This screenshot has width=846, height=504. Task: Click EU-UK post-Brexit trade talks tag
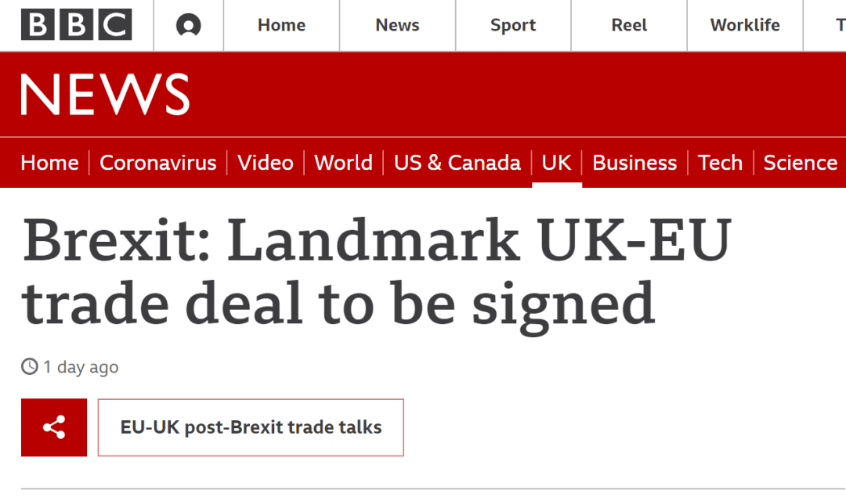point(251,427)
